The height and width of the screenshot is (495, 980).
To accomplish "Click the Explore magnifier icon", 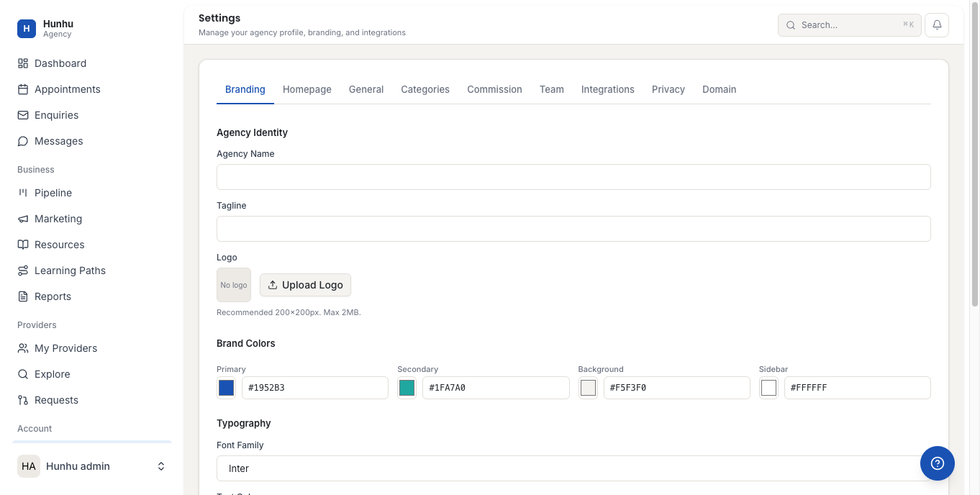I will click(23, 374).
